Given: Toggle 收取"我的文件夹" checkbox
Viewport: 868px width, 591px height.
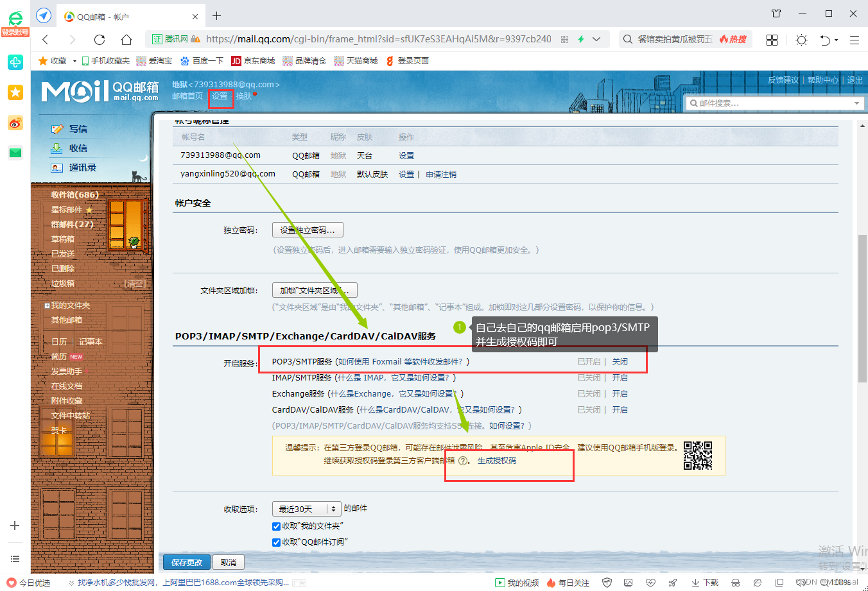Looking at the screenshot, I should tap(277, 526).
